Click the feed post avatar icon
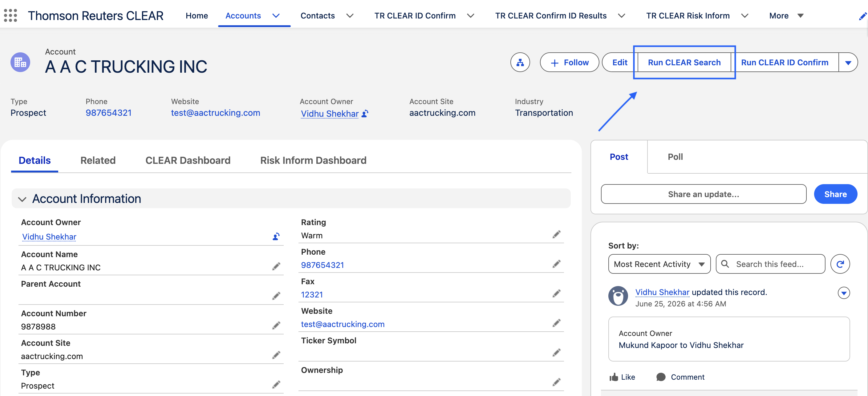The height and width of the screenshot is (396, 868). pos(618,296)
